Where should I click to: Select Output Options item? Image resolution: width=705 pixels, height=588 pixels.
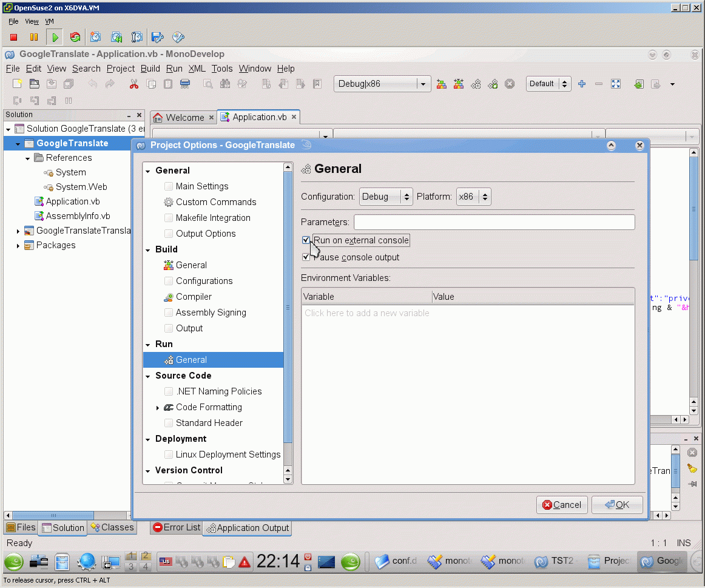pyautogui.click(x=206, y=233)
